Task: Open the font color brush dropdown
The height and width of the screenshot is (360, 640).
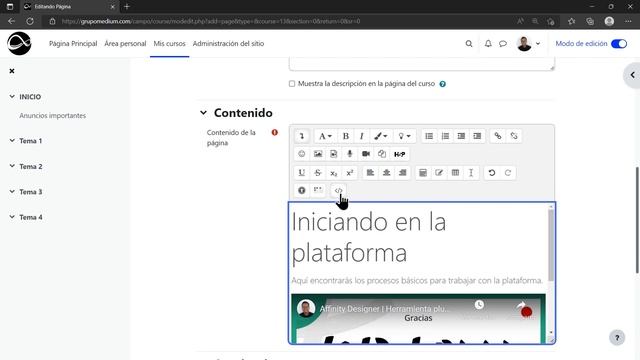Action: 381,136
